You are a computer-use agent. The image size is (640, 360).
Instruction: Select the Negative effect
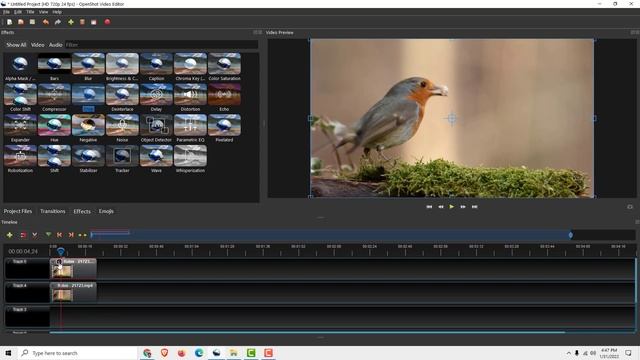tap(88, 128)
